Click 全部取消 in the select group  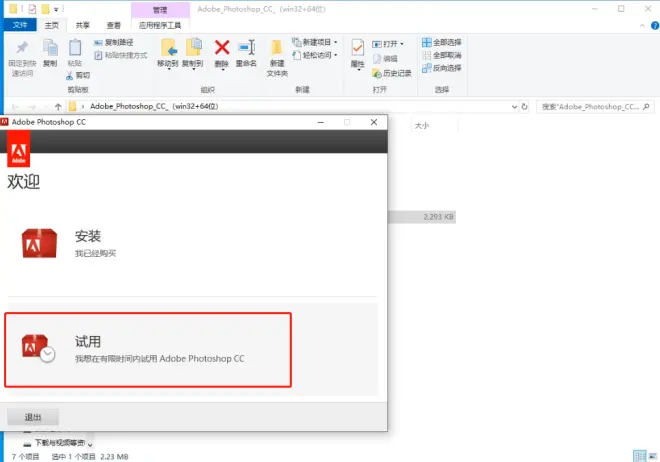442,55
